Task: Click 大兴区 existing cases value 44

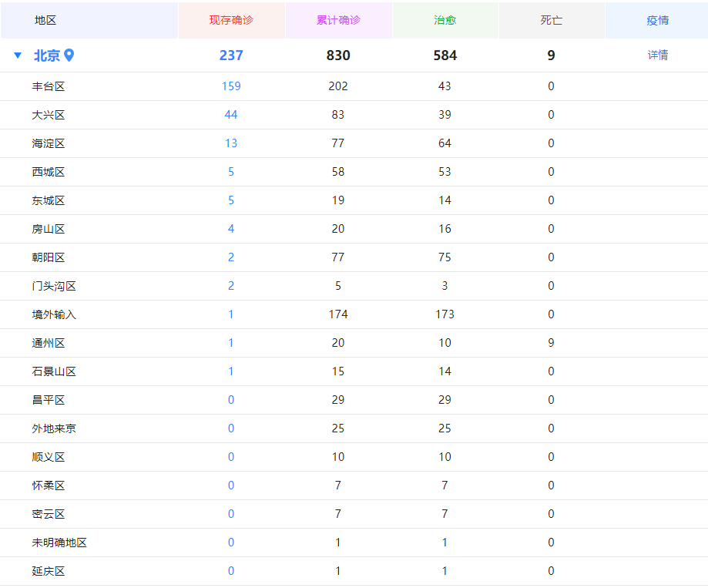Action: click(x=231, y=115)
